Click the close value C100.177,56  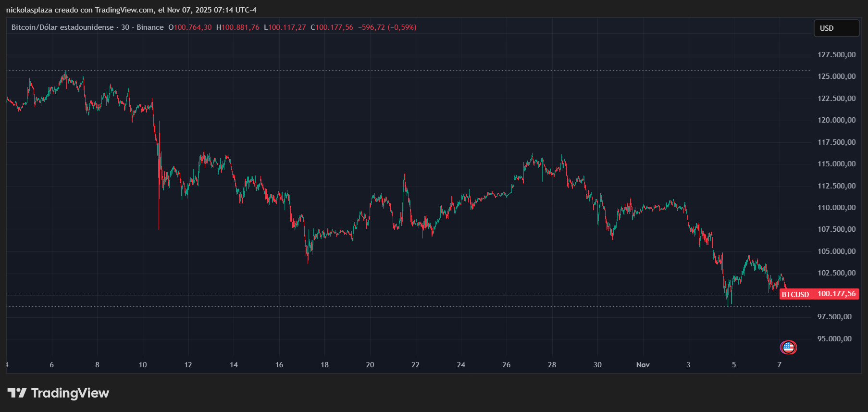tap(332, 27)
